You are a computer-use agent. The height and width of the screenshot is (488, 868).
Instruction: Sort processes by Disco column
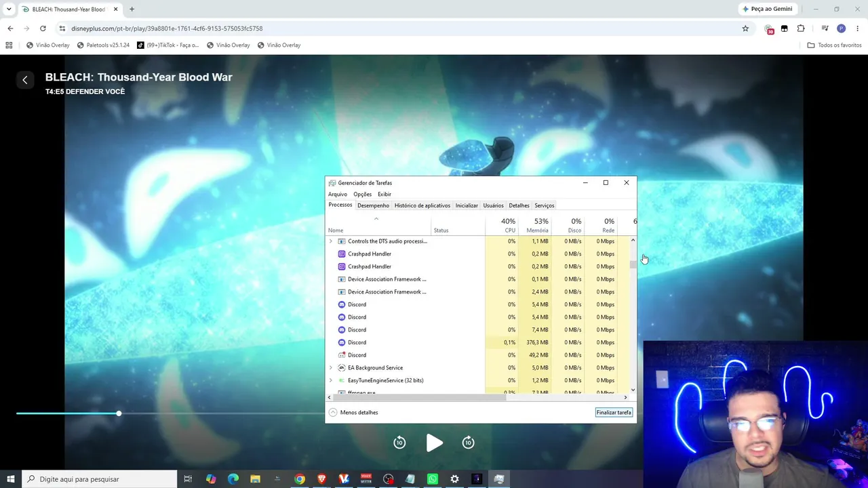568,226
